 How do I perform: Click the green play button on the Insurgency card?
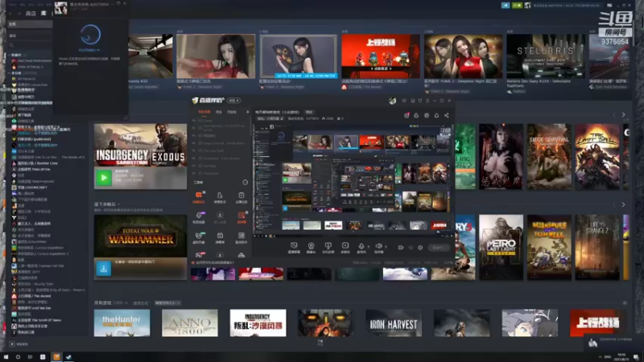coord(104,178)
